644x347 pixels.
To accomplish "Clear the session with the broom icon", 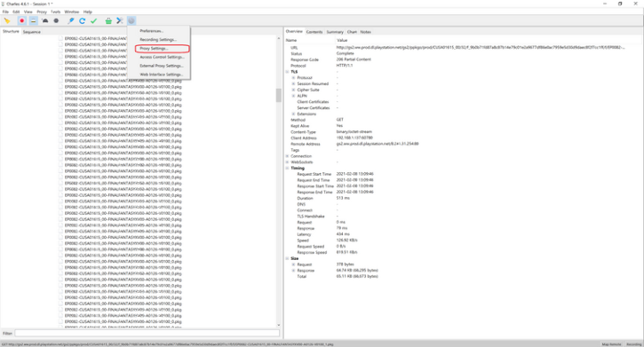I will 7,21.
